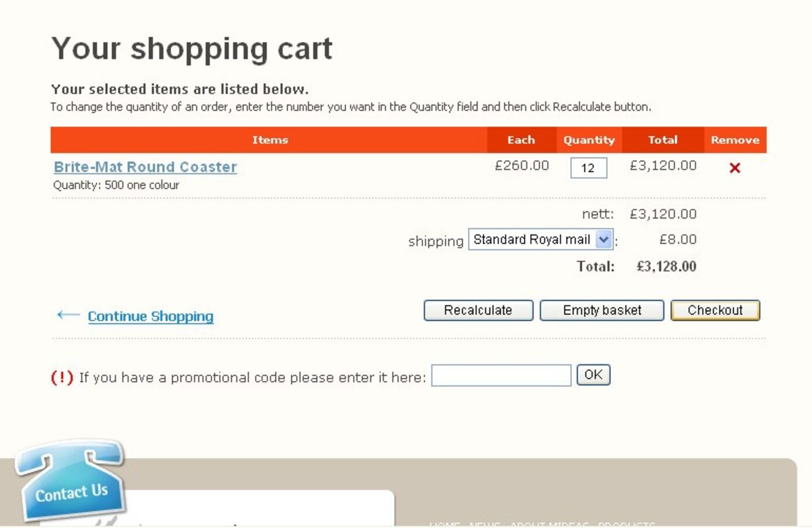Click the red exclamation mark by promotional code
The image size is (812, 528).
[x=62, y=378]
